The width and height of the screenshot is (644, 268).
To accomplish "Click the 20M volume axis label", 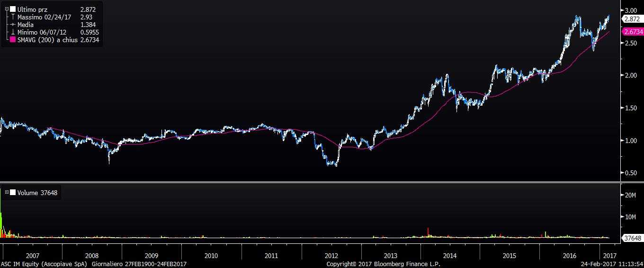I will [630, 195].
